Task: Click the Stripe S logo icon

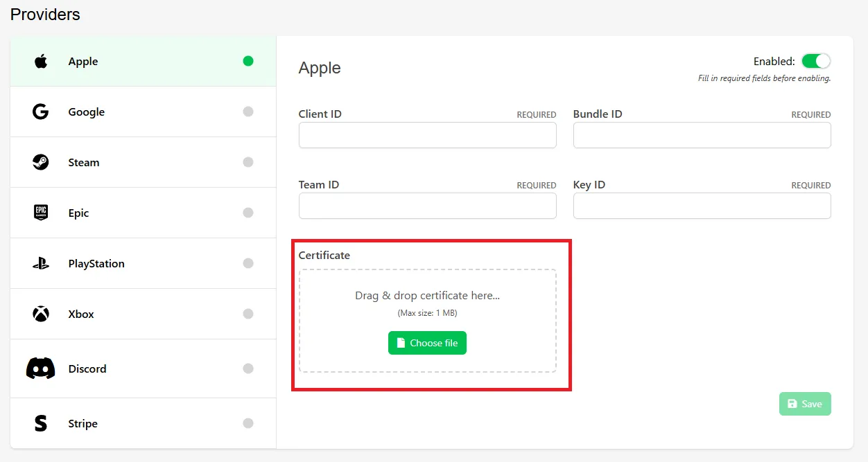Action: pyautogui.click(x=41, y=423)
